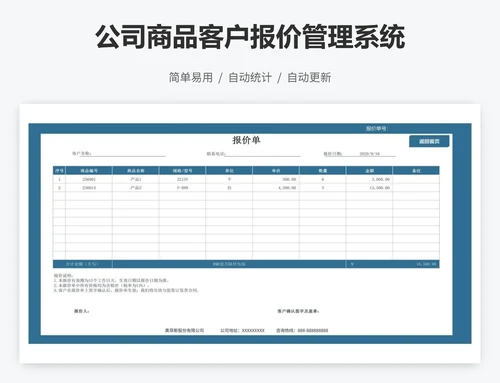Select the 产品1 name cell
This screenshot has width=500, height=383.
(x=136, y=179)
